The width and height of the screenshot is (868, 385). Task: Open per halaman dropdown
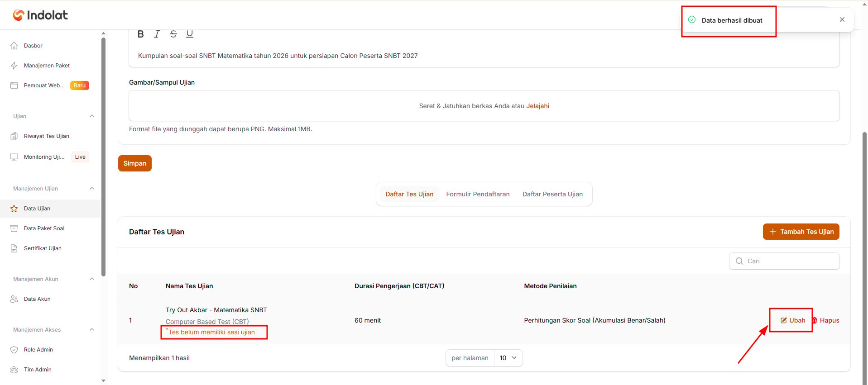508,358
